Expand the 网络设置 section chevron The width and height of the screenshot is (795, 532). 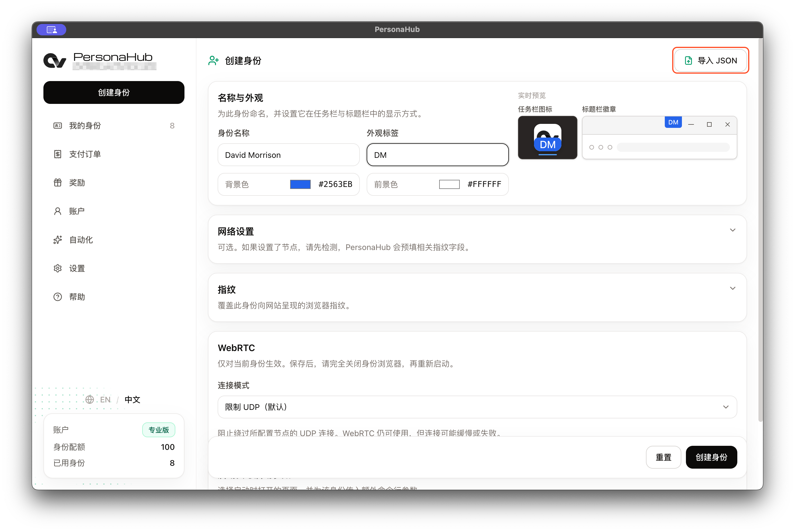point(732,230)
